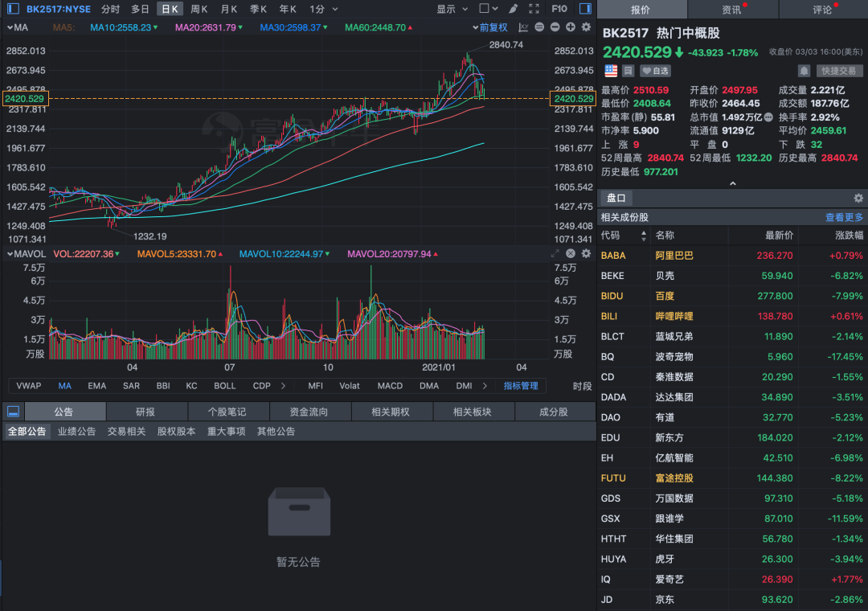This screenshot has width=868, height=611.
Task: Open 指标管理 indicator management
Action: pos(521,386)
